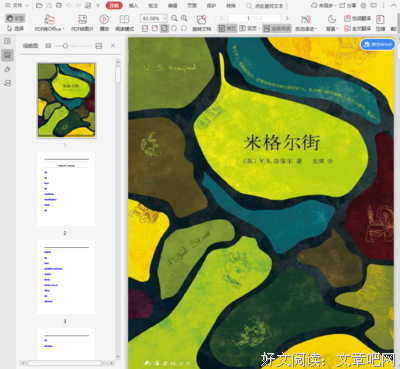This screenshot has width=400, height=369.
Task: Enlarge thumbnails with large image icon
Action: click(99, 46)
